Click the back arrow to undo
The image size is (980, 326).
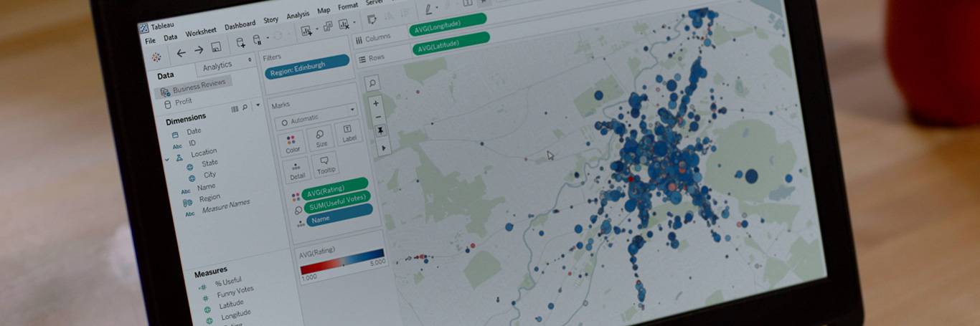[181, 52]
